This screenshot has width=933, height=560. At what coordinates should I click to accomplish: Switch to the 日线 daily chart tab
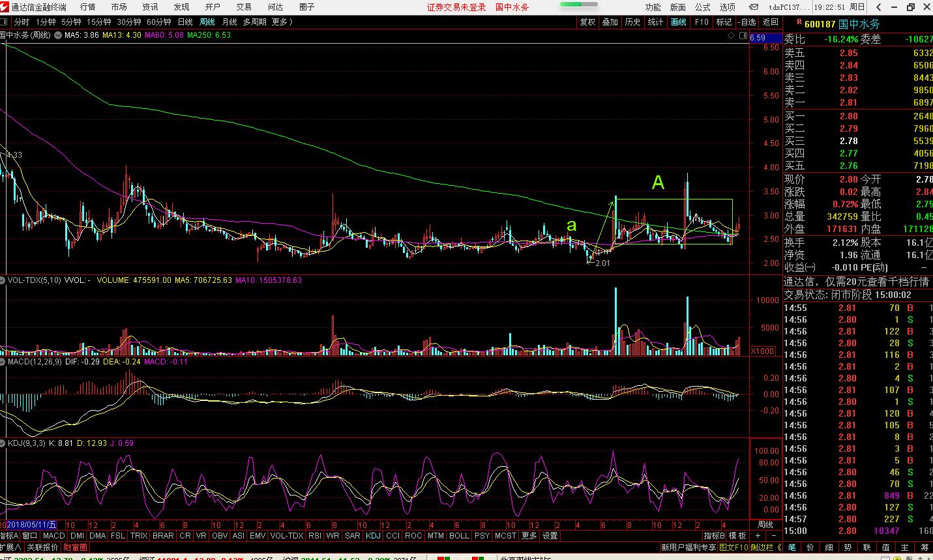click(185, 22)
